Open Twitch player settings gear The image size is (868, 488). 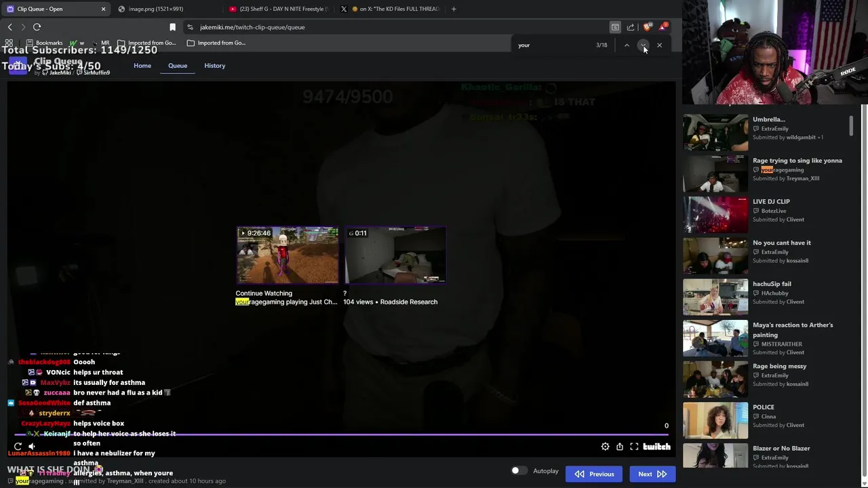(x=605, y=447)
